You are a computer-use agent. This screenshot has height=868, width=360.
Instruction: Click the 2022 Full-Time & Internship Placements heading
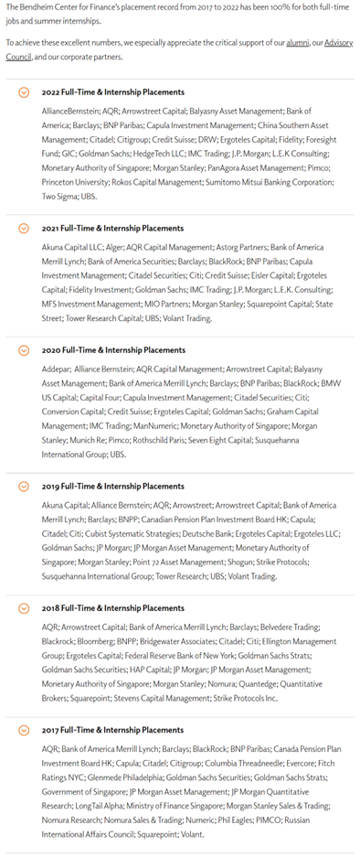tap(112, 92)
